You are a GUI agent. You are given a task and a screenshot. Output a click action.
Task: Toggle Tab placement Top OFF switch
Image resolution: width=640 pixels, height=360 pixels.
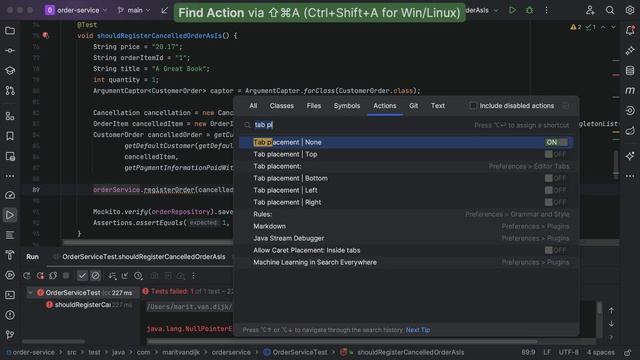tap(556, 154)
